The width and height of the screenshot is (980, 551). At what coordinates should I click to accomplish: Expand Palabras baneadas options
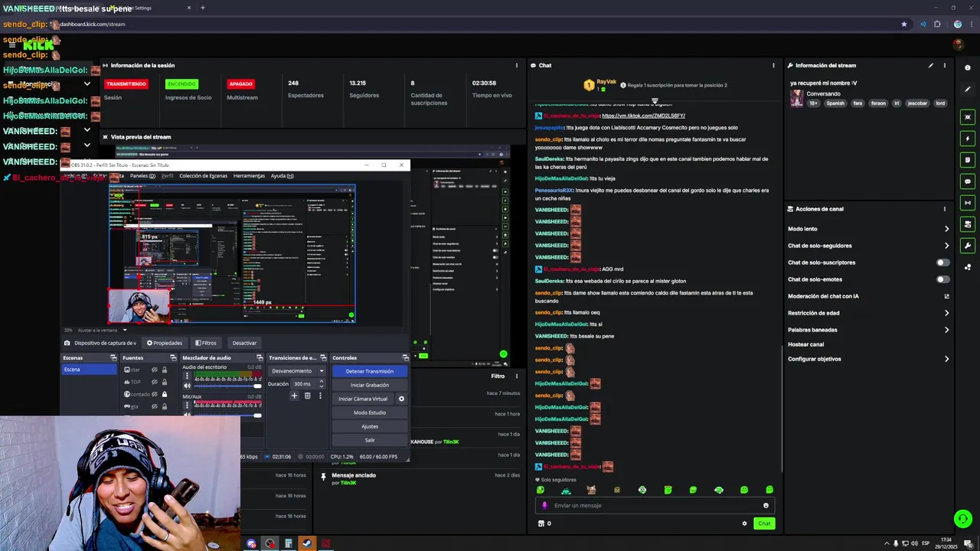tap(946, 330)
